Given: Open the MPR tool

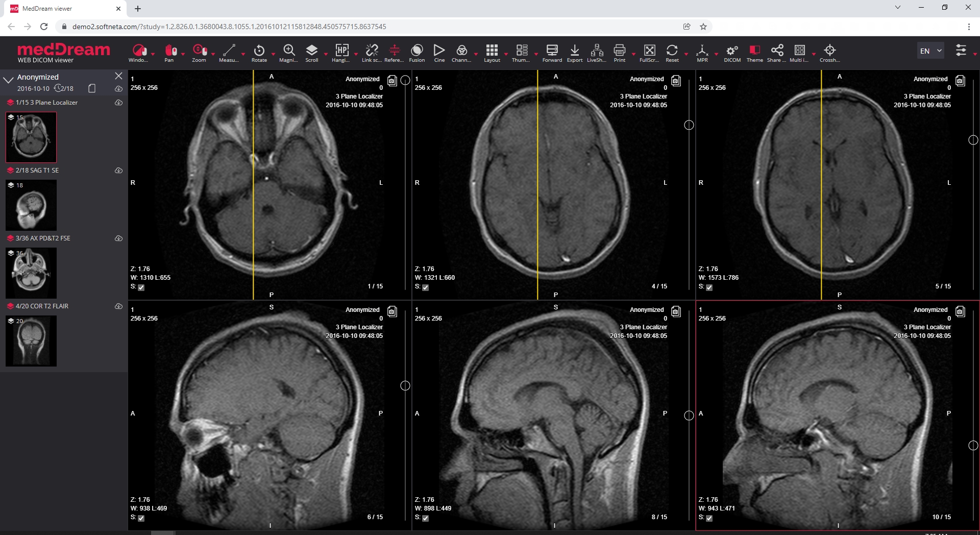Looking at the screenshot, I should 702,50.
